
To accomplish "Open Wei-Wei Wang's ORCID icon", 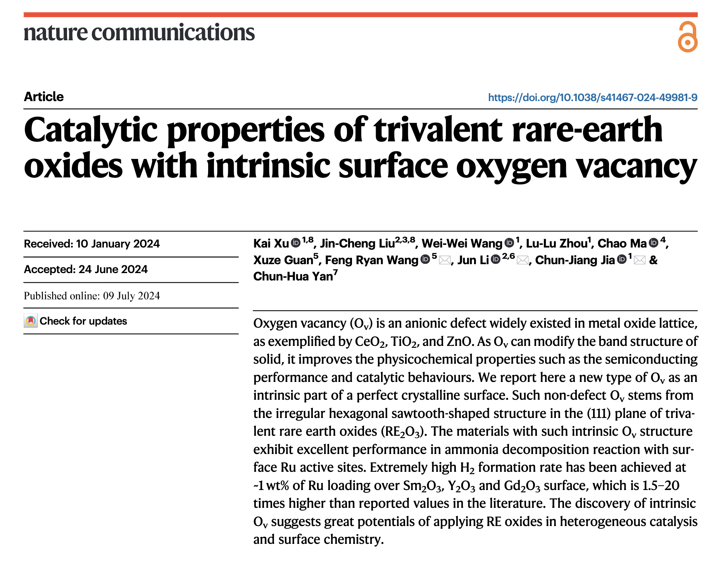I will tap(509, 243).
